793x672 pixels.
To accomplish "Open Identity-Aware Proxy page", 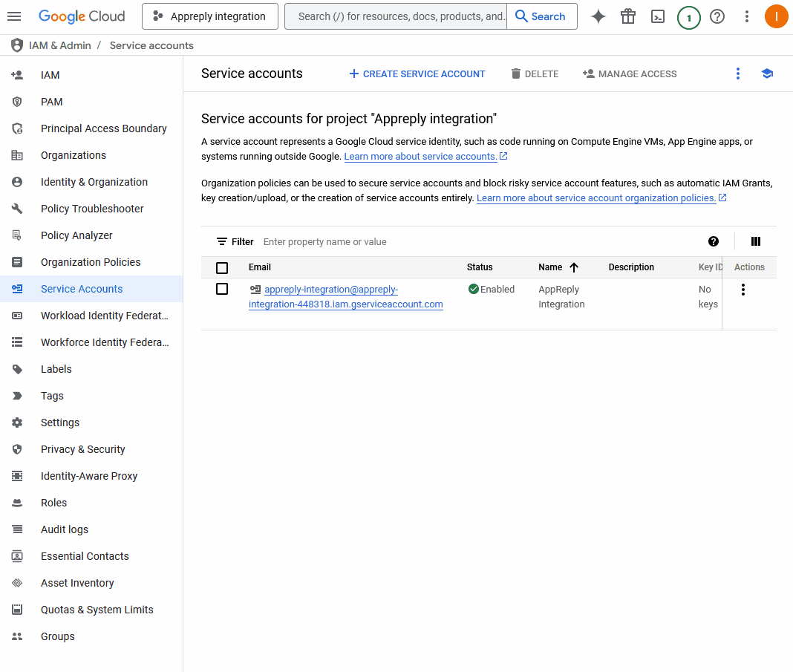I will click(x=91, y=476).
